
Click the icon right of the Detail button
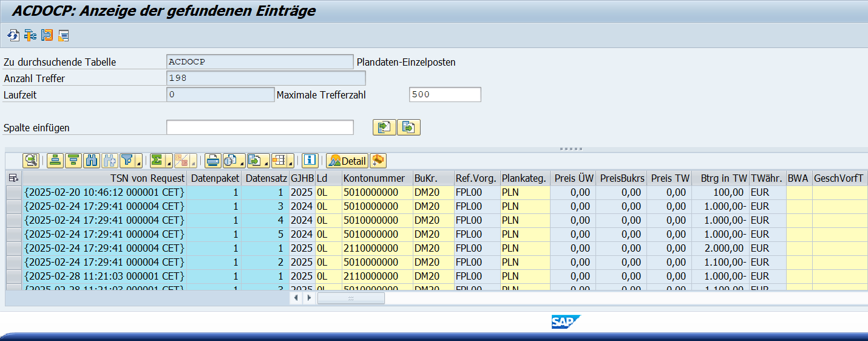pyautogui.click(x=378, y=160)
